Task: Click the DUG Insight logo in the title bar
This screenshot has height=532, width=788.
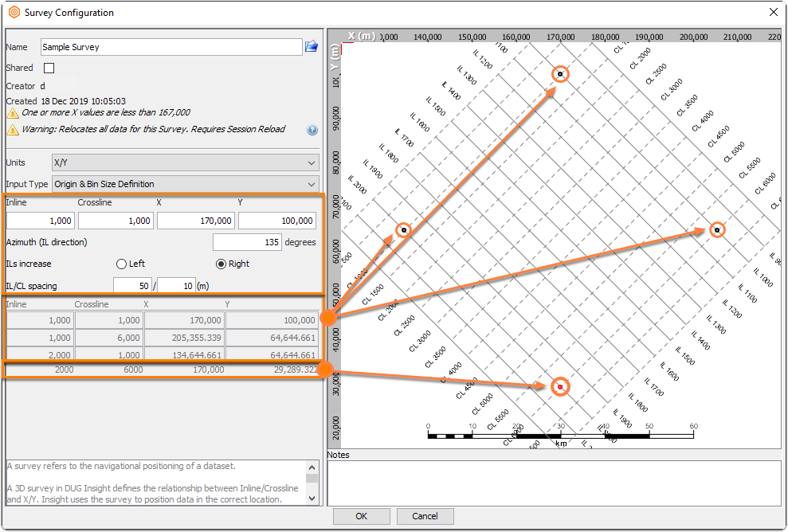Action: (x=14, y=12)
